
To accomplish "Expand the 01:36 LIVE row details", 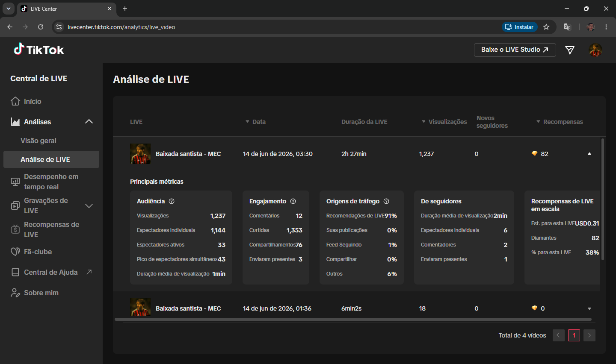I will pyautogui.click(x=589, y=308).
